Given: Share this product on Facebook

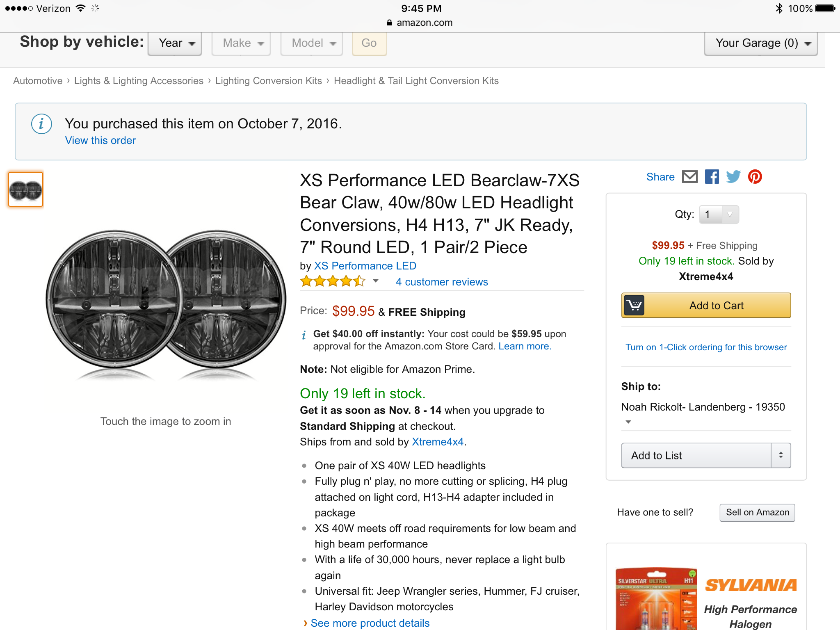Looking at the screenshot, I should (712, 177).
